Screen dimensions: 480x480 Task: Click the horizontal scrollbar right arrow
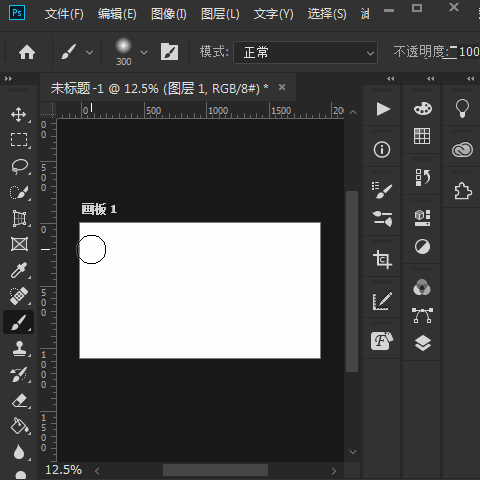tap(334, 471)
